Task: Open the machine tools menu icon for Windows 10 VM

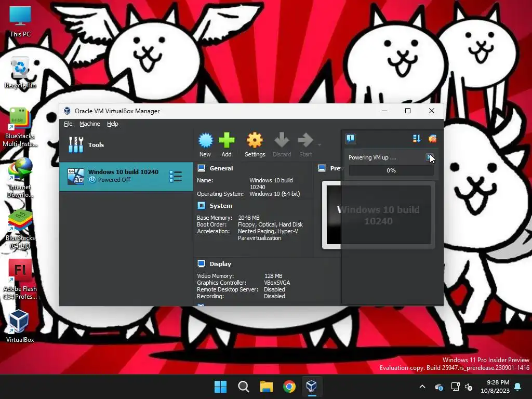Action: point(176,176)
